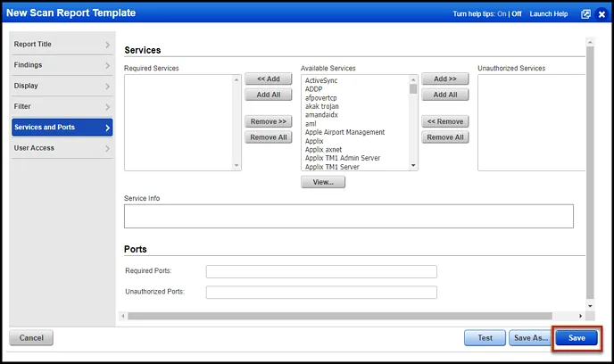This screenshot has height=364, width=614.
Task: Select Applix axnet service
Action: 323,150
